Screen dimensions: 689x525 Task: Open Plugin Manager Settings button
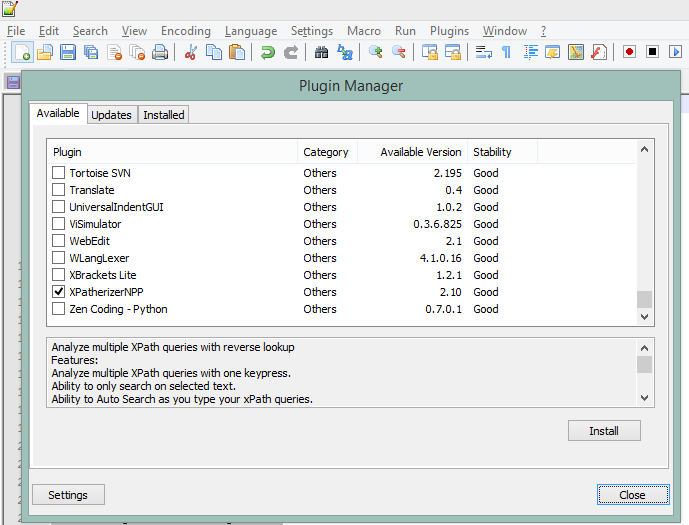click(x=68, y=495)
